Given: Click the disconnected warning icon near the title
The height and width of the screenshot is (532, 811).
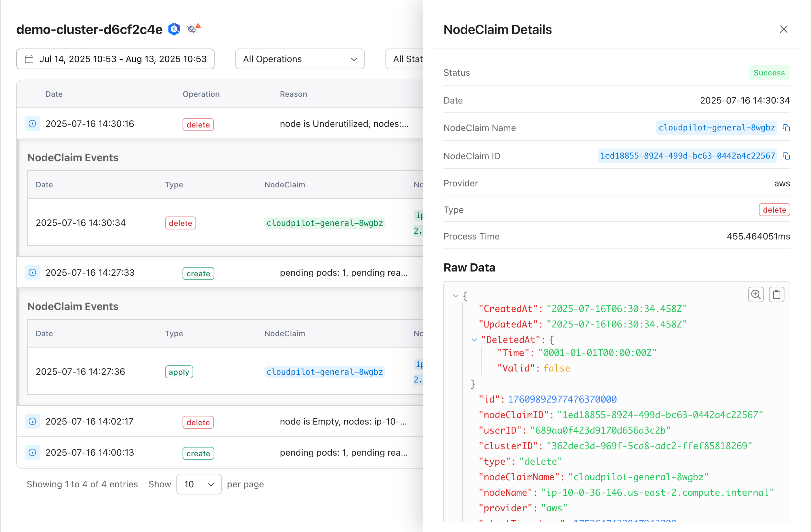Looking at the screenshot, I should coord(193,29).
